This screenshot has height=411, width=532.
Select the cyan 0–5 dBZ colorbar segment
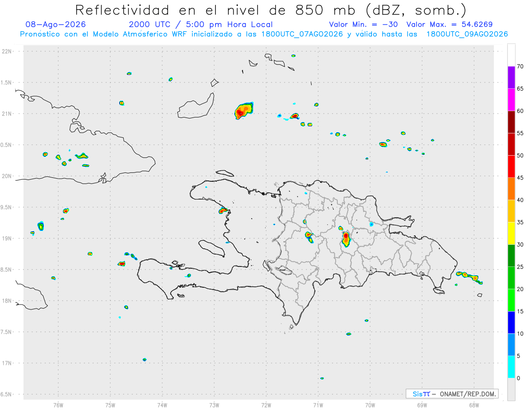coord(511,367)
